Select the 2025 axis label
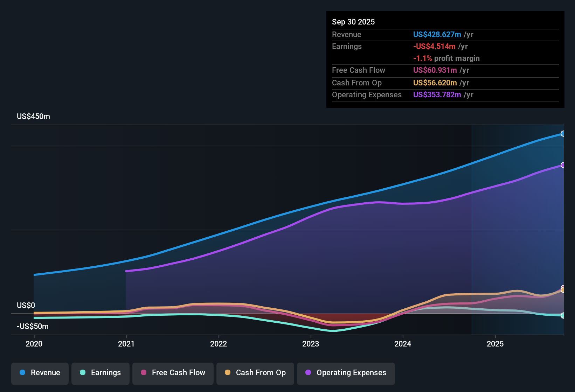Screen dimensions: 575x392 click(496, 344)
